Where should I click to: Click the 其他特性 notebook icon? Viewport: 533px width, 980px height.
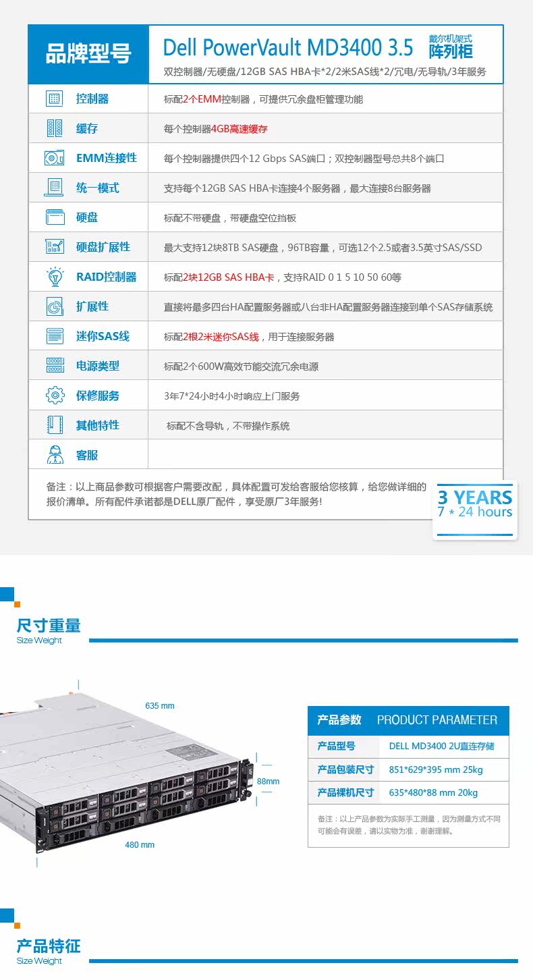coord(55,425)
